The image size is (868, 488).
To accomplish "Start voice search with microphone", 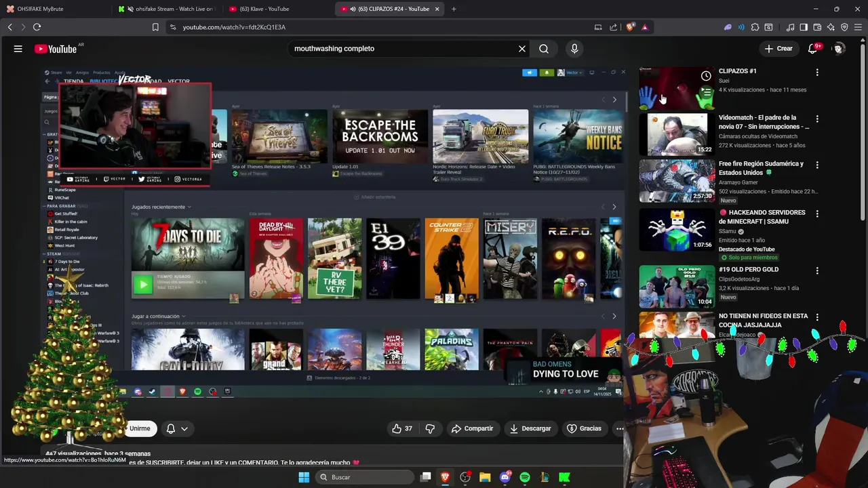I will pos(574,49).
